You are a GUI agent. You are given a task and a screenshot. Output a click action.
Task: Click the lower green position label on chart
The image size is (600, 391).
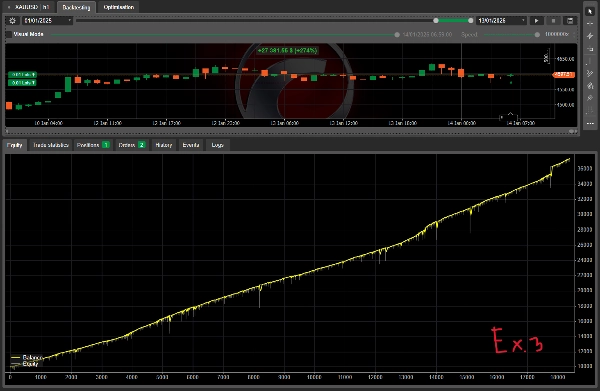(x=22, y=83)
